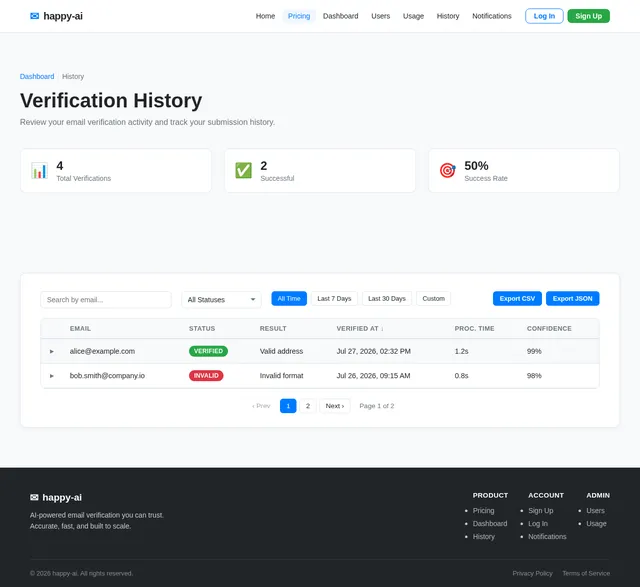The height and width of the screenshot is (587, 640).
Task: Select the Last 30 Days filter
Action: 387,298
